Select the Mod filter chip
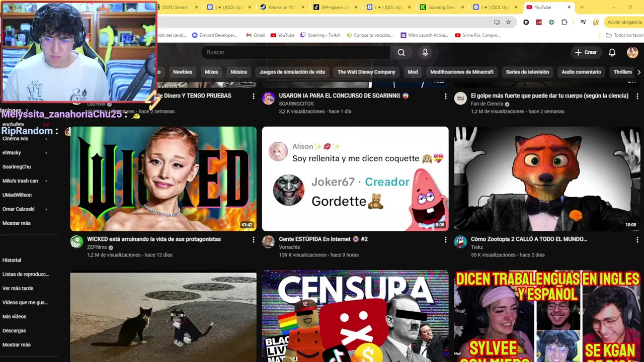 click(x=413, y=72)
